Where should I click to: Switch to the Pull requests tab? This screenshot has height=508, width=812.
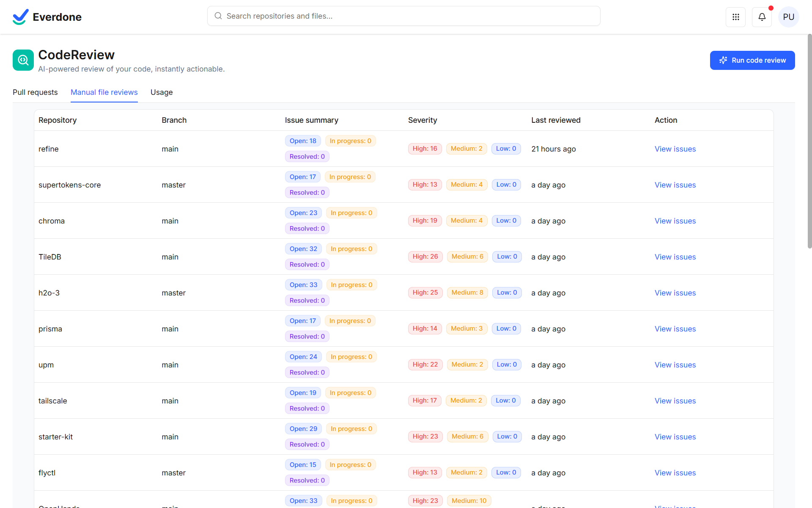click(x=35, y=92)
